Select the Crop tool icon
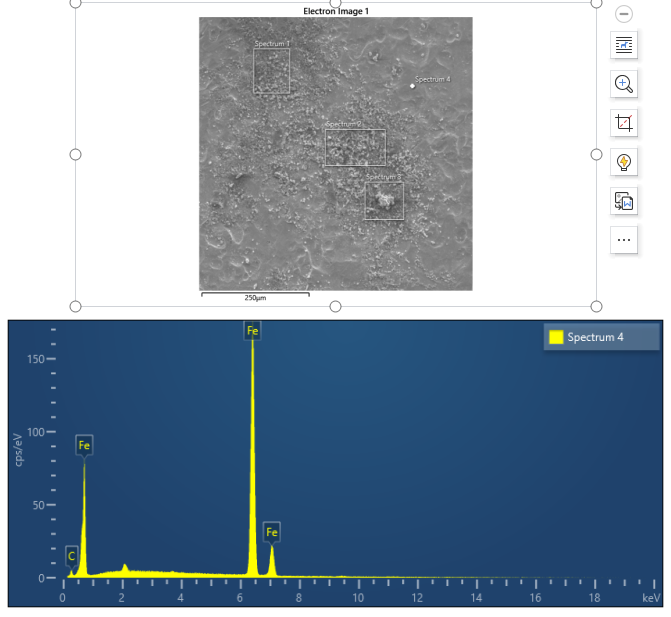 coord(624,123)
